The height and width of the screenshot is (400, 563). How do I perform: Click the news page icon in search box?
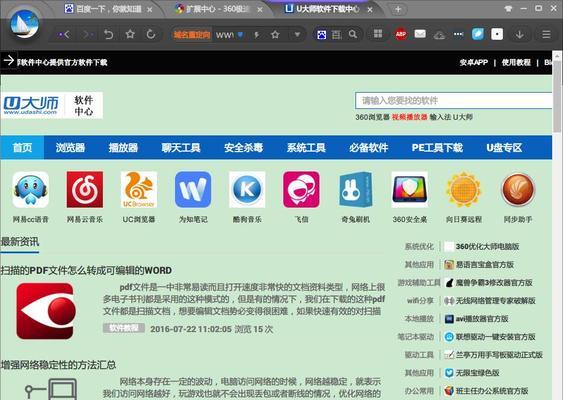(x=336, y=34)
